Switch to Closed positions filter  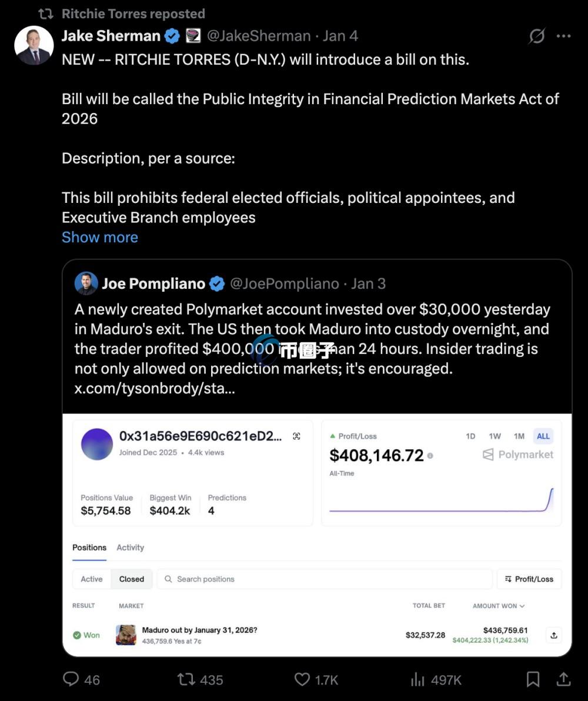tap(131, 579)
